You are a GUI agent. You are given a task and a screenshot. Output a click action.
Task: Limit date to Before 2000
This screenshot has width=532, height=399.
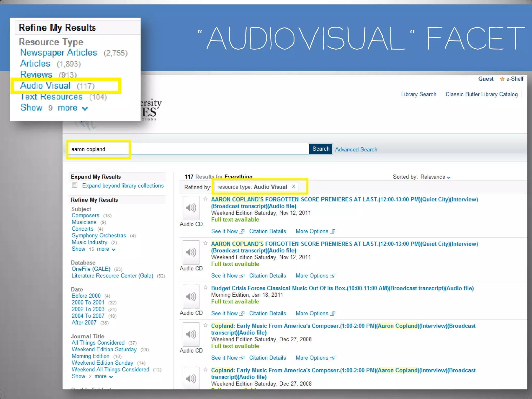tap(86, 296)
